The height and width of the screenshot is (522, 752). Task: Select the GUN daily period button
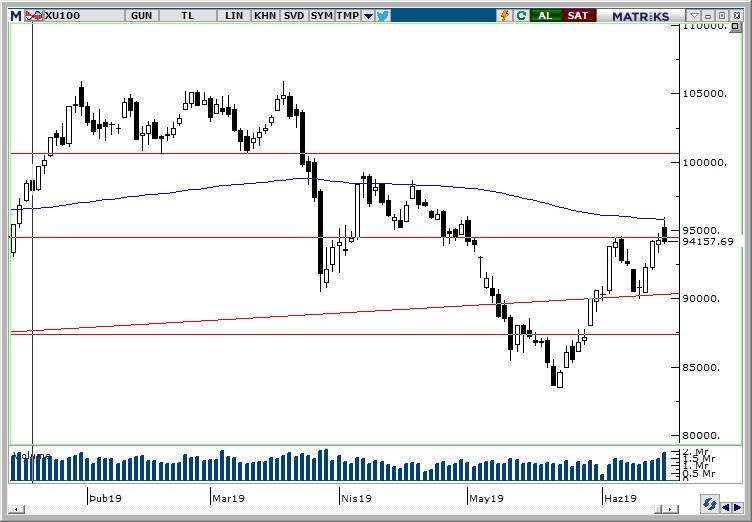(141, 16)
